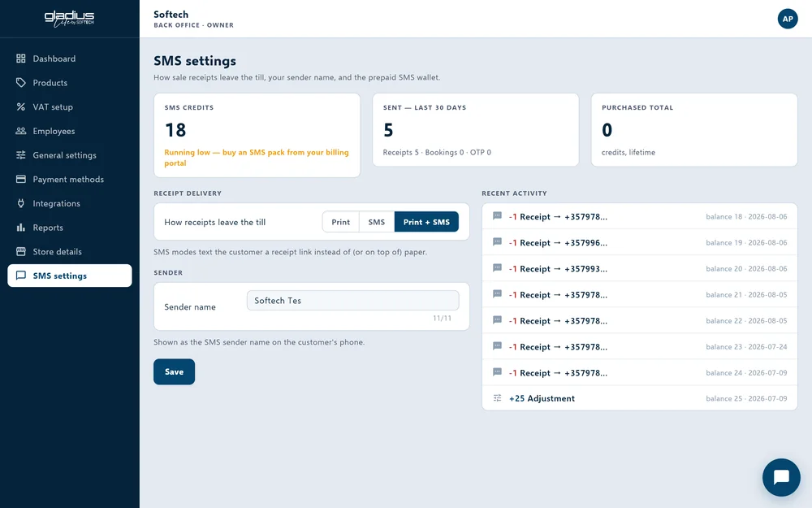Open the receipt entry with balance 19

(640, 242)
